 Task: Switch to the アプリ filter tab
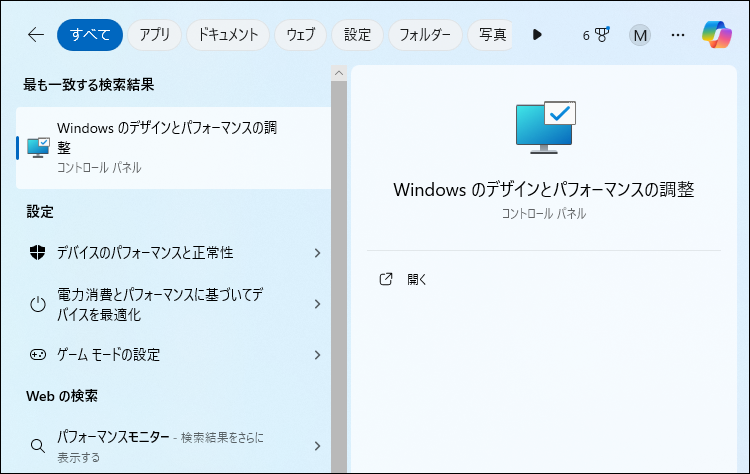154,35
